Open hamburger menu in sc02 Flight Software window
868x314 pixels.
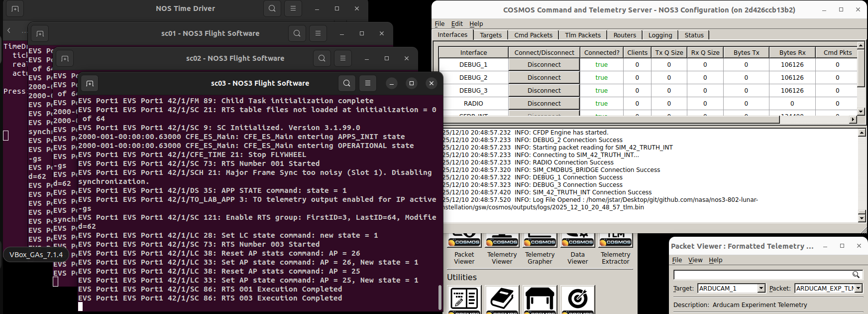pos(343,58)
